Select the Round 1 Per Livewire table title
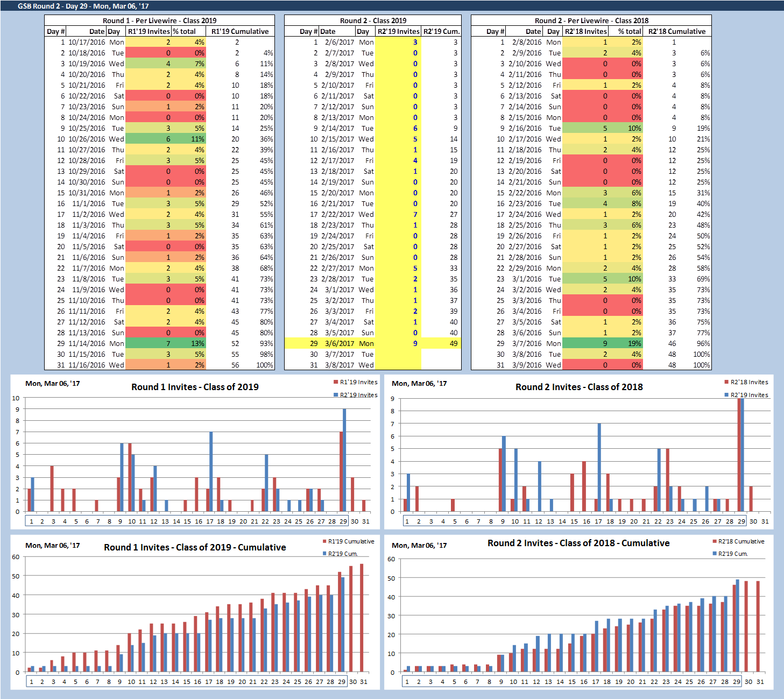 [x=159, y=20]
